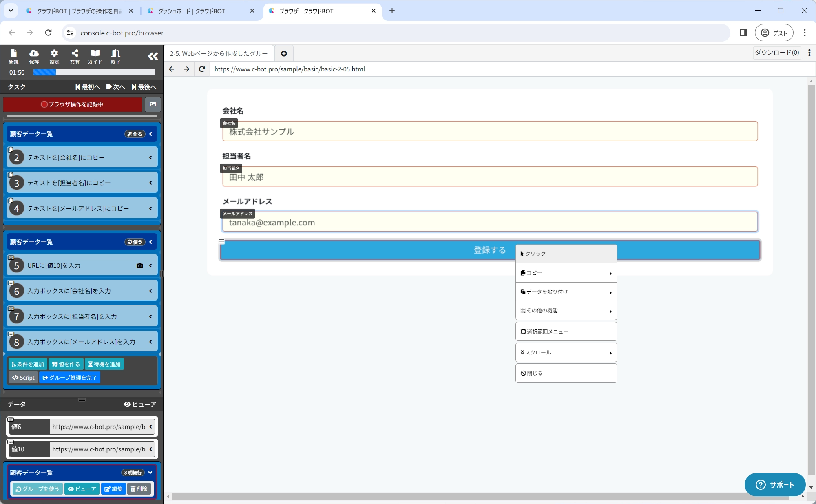Add new virtual browser tab plus icon
Image resolution: width=816 pixels, height=504 pixels.
[284, 54]
